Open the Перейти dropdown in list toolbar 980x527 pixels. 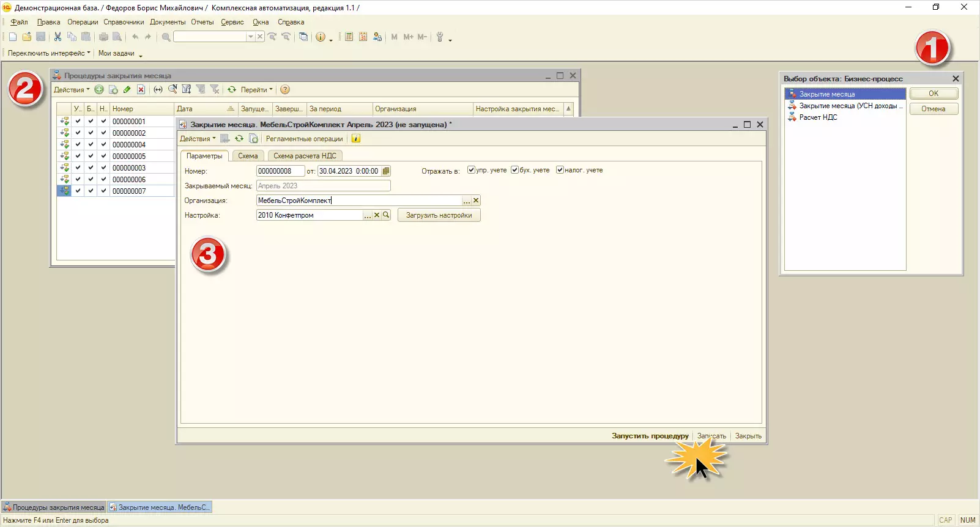(x=256, y=90)
